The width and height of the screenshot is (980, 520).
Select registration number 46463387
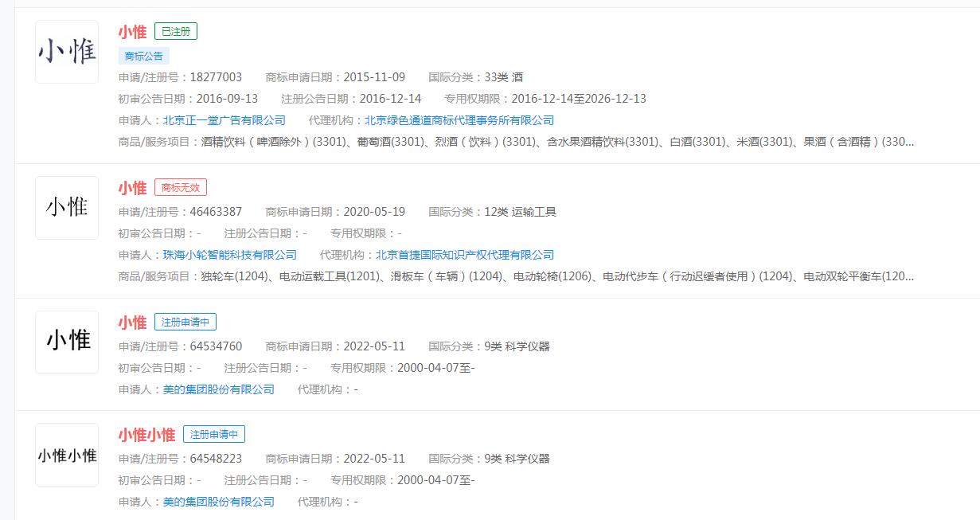pyautogui.click(x=216, y=212)
